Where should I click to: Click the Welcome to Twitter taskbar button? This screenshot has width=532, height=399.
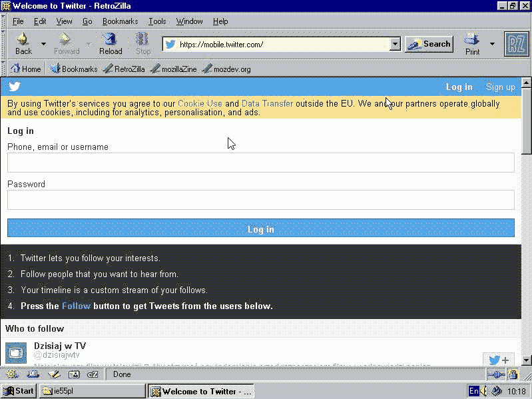pyautogui.click(x=202, y=391)
